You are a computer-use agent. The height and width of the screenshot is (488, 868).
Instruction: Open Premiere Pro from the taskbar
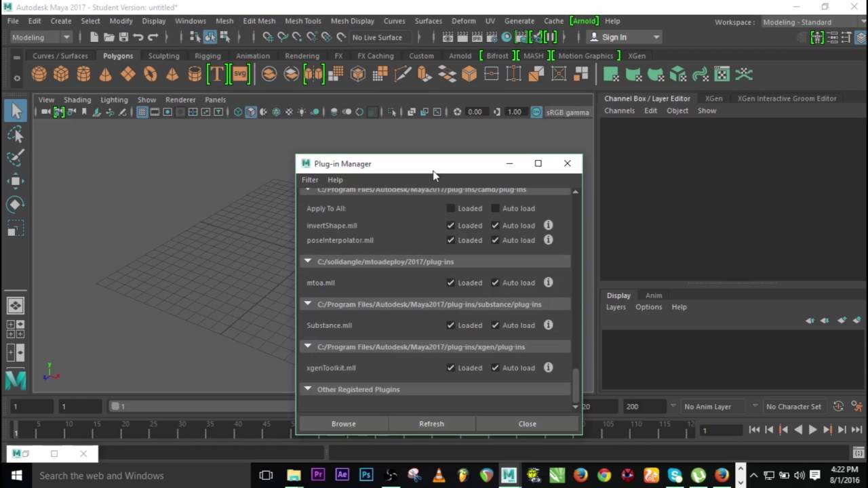tap(317, 475)
